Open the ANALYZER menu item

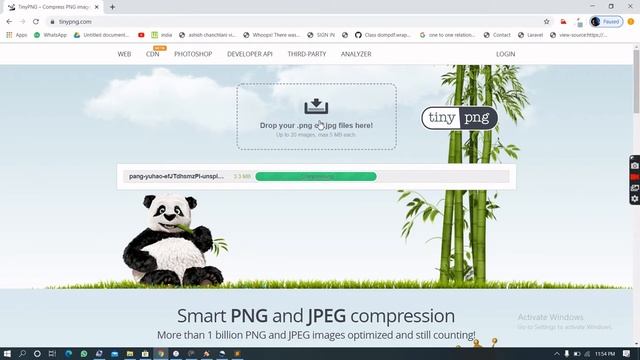(356, 54)
